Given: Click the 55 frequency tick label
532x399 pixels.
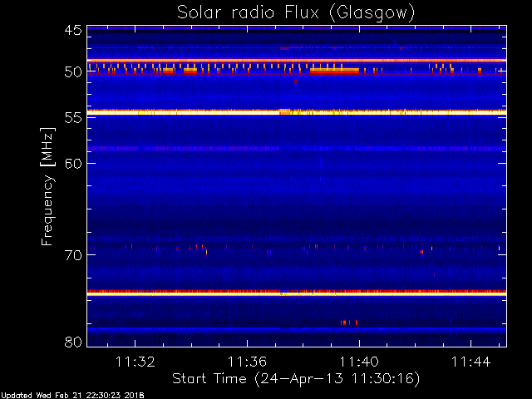Looking at the screenshot, I should (x=73, y=118).
